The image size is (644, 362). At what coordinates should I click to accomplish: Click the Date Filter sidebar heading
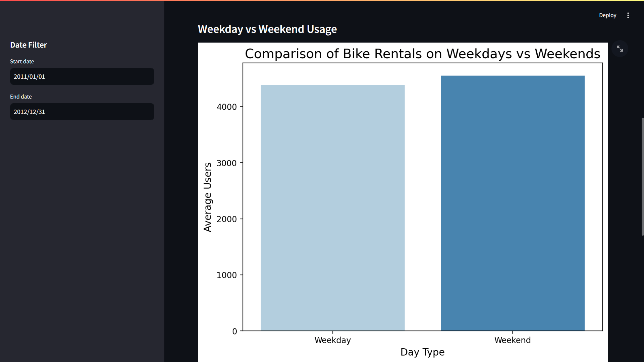29,45
